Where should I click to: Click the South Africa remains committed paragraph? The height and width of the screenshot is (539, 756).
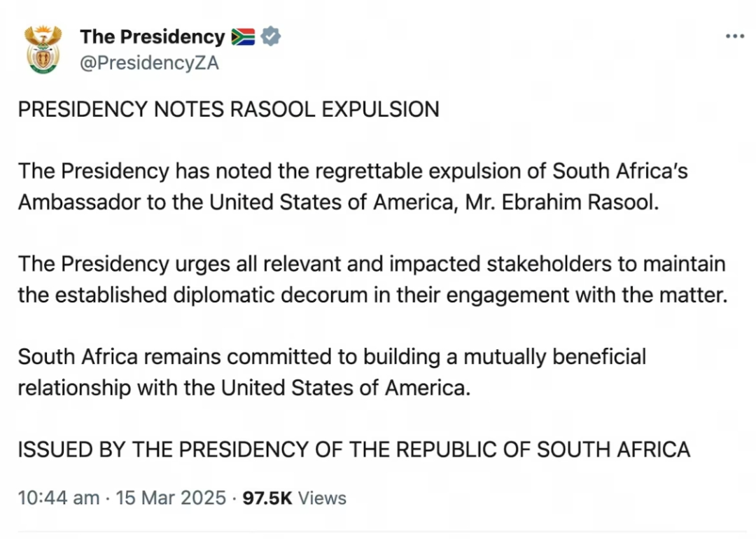pos(332,372)
